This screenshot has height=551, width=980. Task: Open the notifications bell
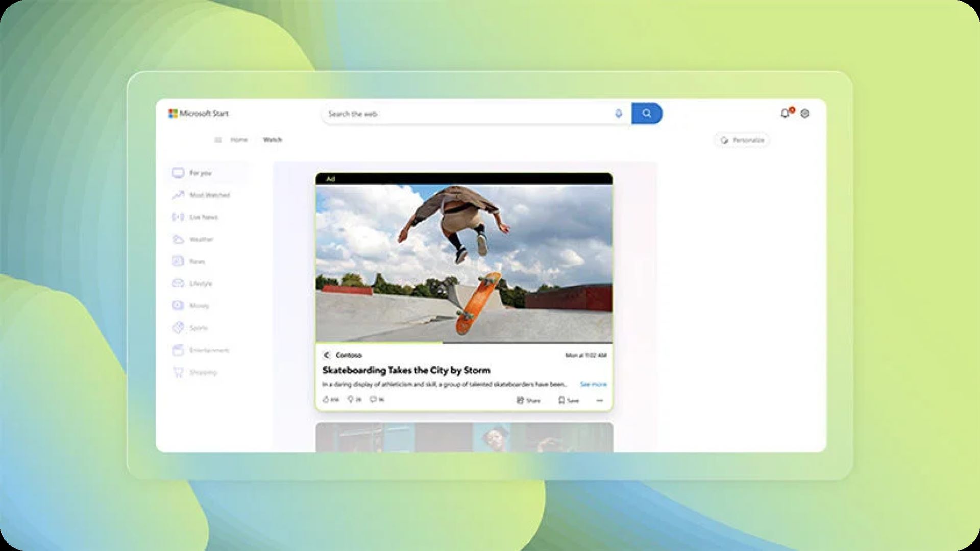(x=785, y=113)
